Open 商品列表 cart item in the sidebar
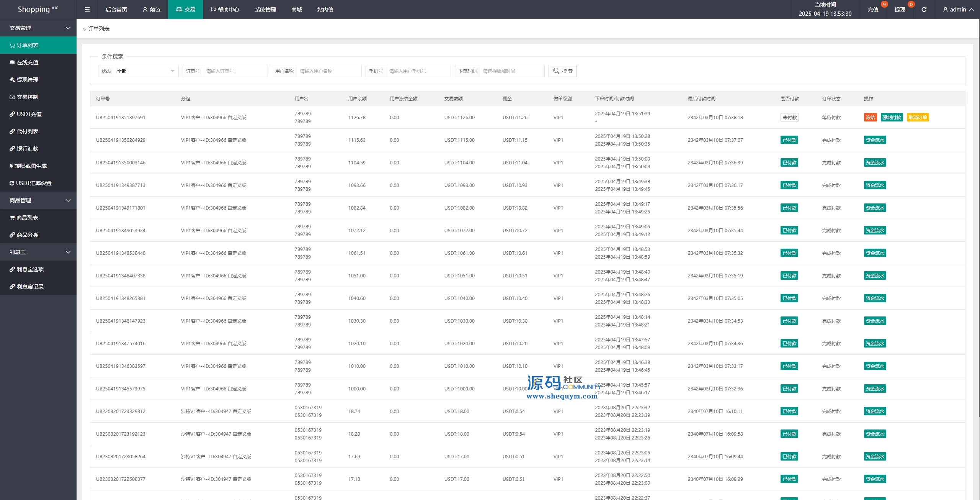This screenshot has width=980, height=500. point(27,218)
